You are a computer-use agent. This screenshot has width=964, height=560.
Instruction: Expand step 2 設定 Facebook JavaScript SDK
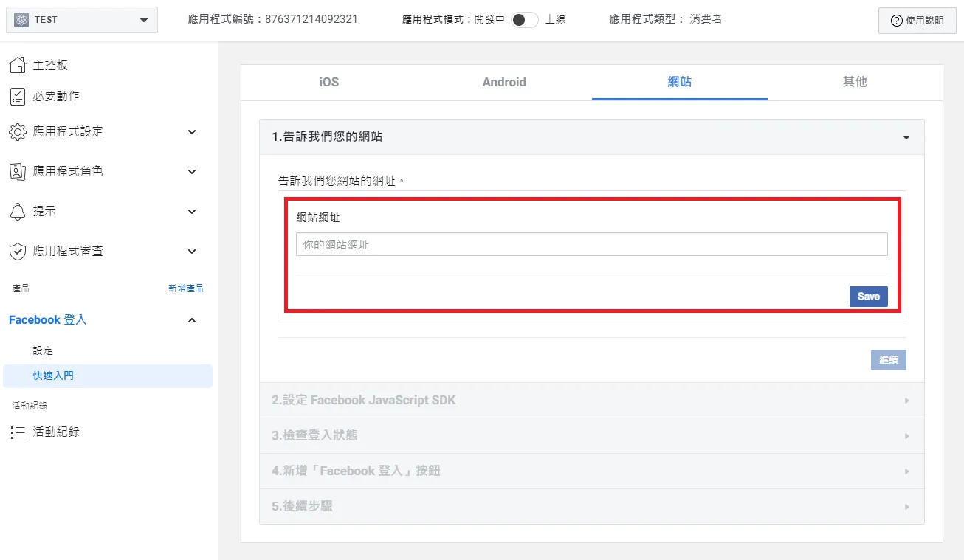coord(591,401)
